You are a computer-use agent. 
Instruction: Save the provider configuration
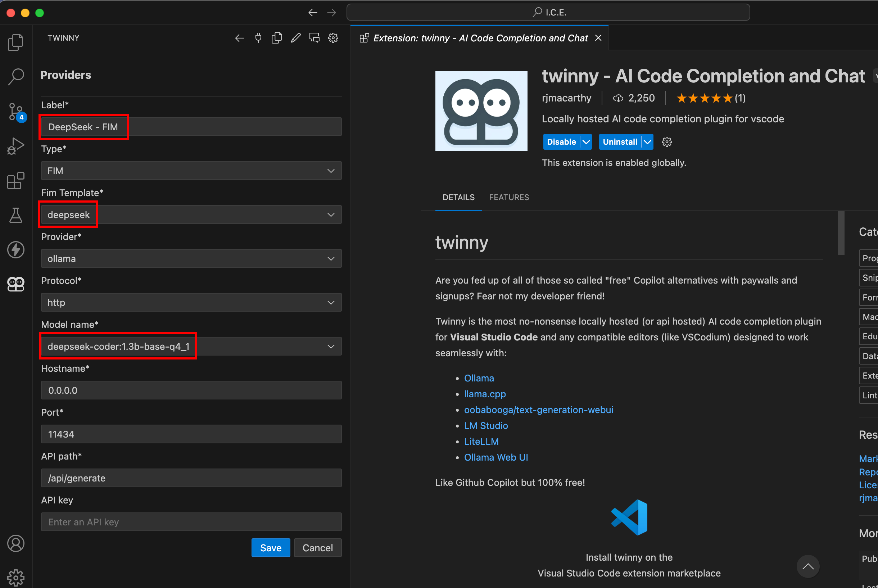tap(271, 548)
